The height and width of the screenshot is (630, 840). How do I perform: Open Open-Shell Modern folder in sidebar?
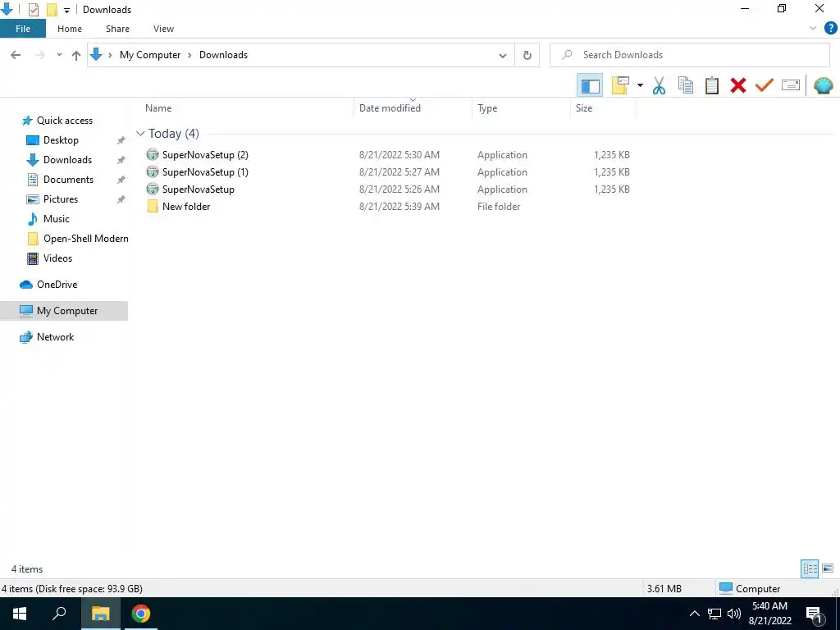tap(85, 239)
